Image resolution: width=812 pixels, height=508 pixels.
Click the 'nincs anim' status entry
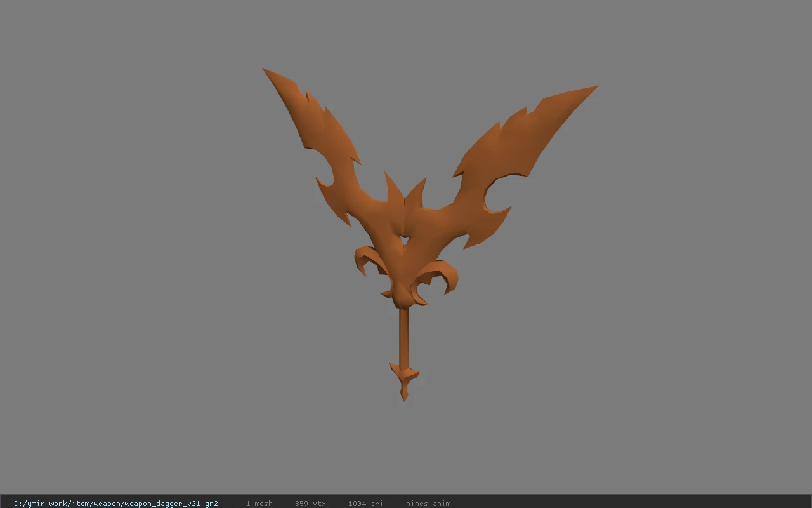428,504
